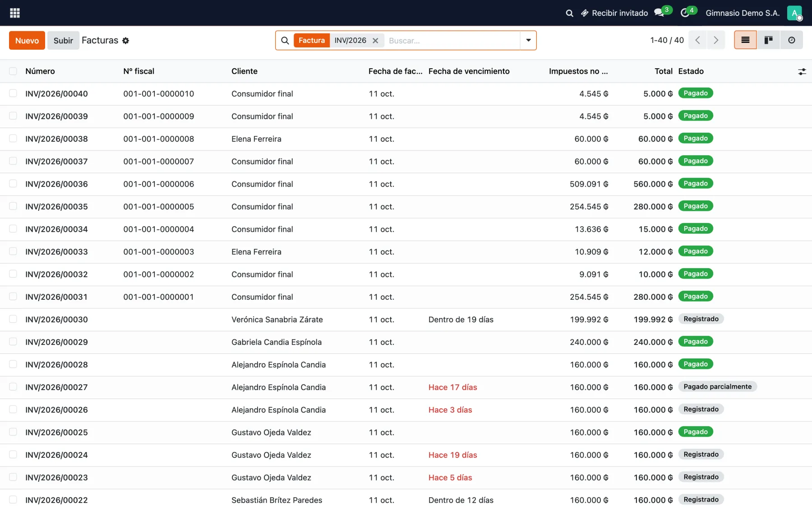The image size is (812, 508).
Task: Click client Verónica Sanabria Zárate
Action: (277, 320)
